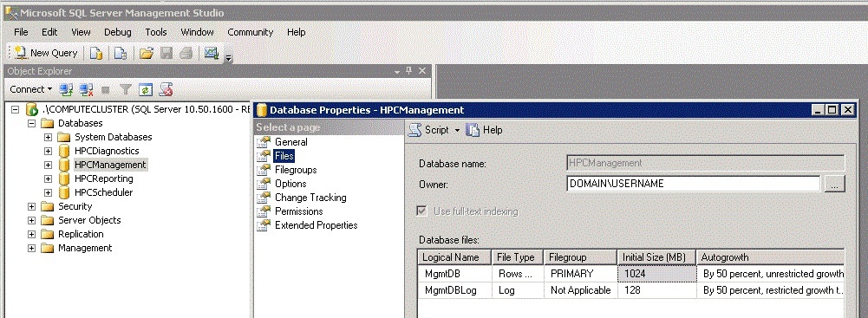The width and height of the screenshot is (868, 318).
Task: Expand the Replication folder node
Action: coord(31,234)
